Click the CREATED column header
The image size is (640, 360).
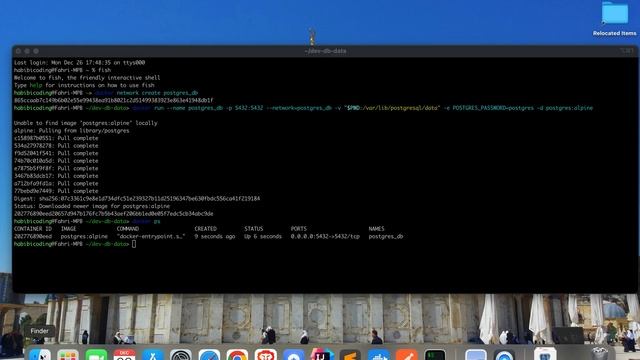click(205, 229)
